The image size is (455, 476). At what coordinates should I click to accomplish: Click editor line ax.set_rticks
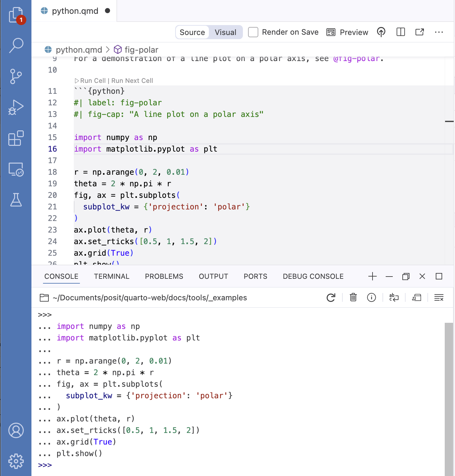[145, 242]
